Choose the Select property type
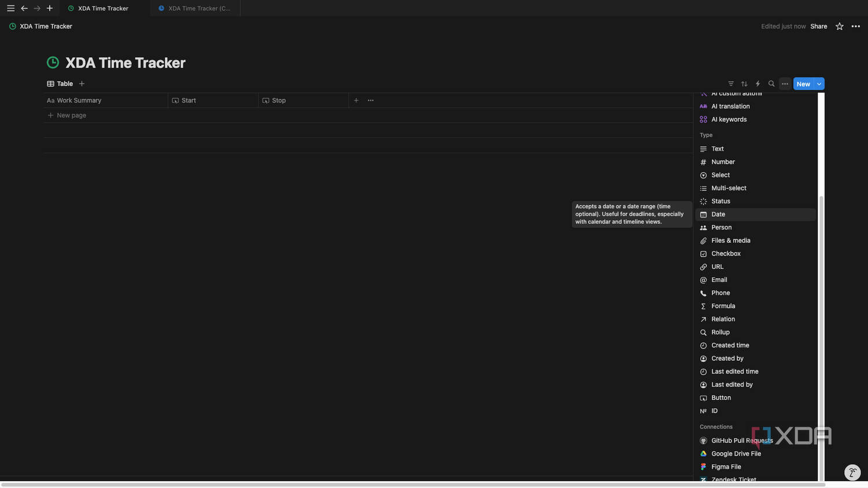This screenshot has width=868, height=488. [x=755, y=175]
